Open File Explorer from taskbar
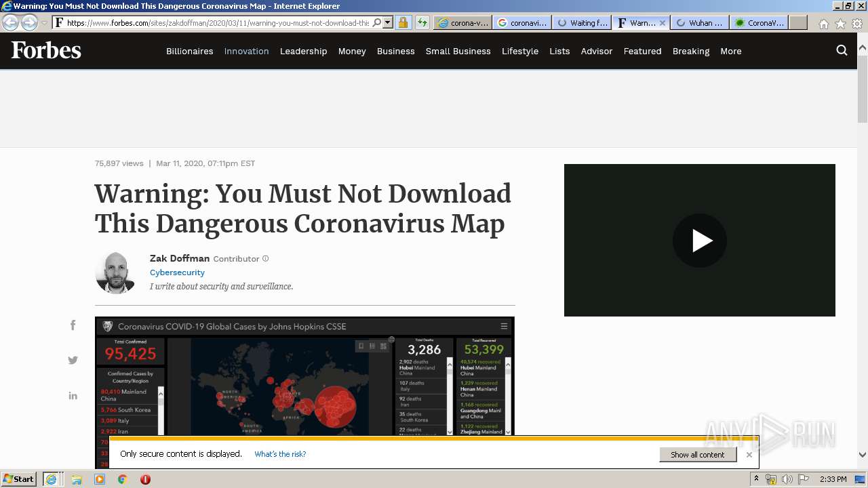 click(77, 479)
